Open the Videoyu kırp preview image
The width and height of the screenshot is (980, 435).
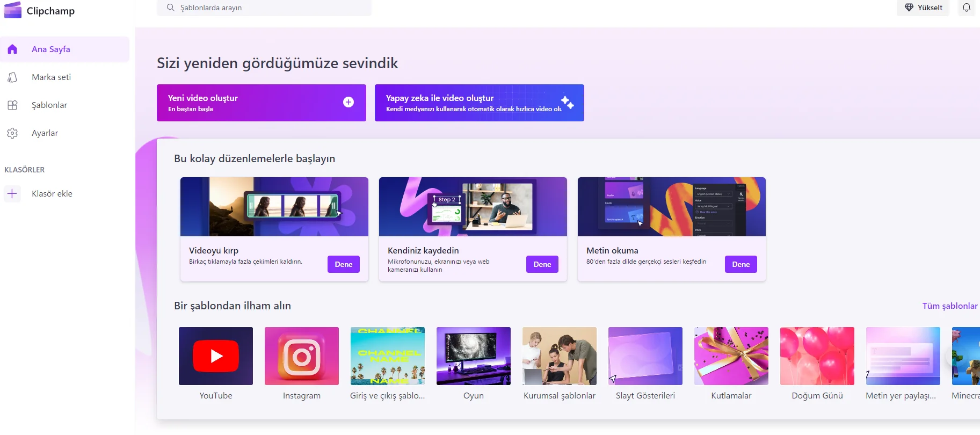pos(274,207)
